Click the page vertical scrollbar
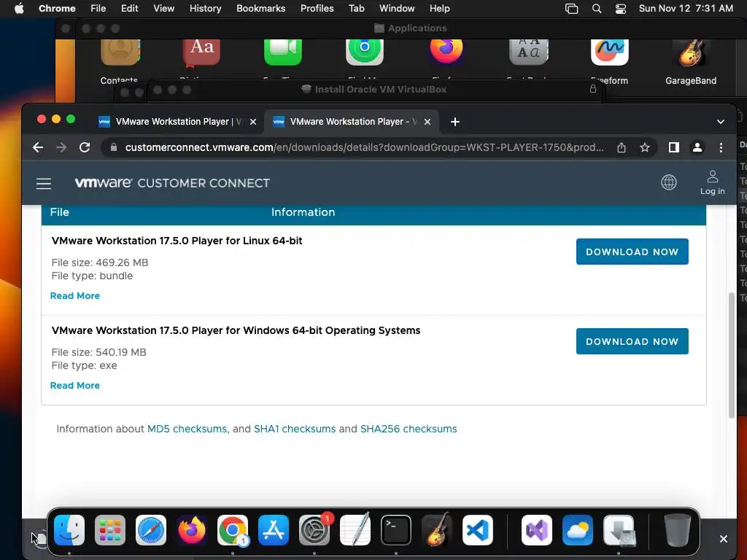This screenshot has height=560, width=747. pos(732,355)
